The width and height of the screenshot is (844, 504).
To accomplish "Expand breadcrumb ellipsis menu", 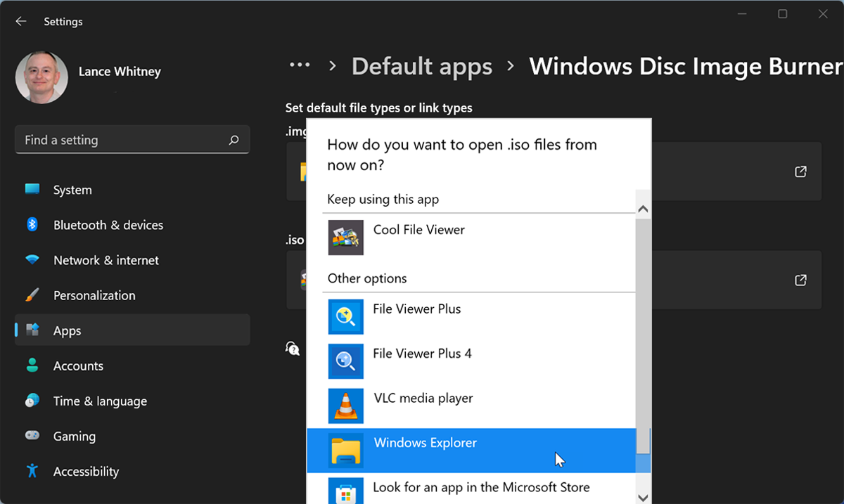I will click(x=300, y=65).
